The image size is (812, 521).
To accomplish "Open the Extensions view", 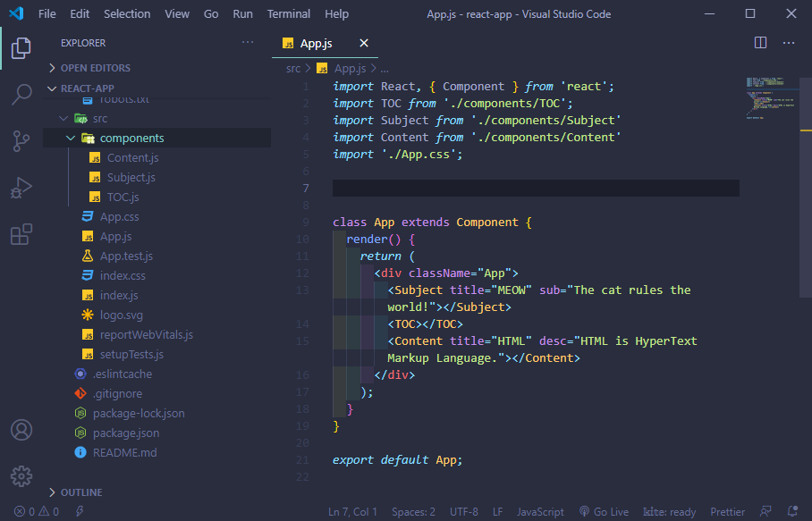I will 21,234.
